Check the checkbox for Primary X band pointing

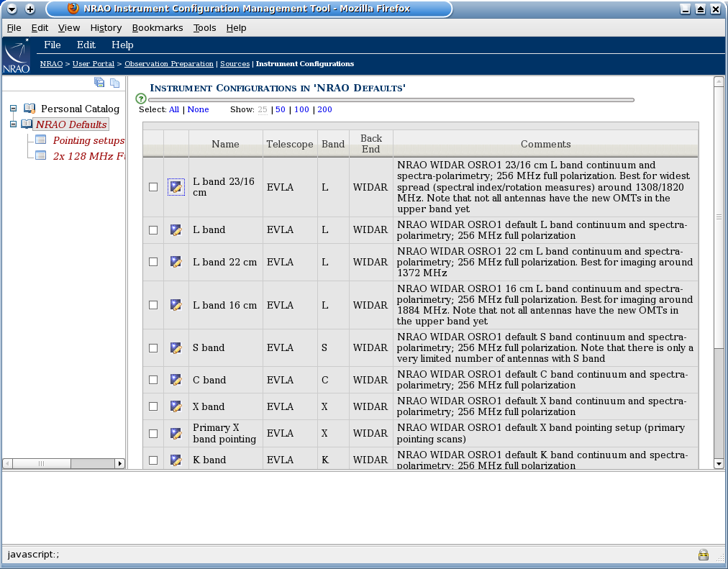[x=153, y=433]
